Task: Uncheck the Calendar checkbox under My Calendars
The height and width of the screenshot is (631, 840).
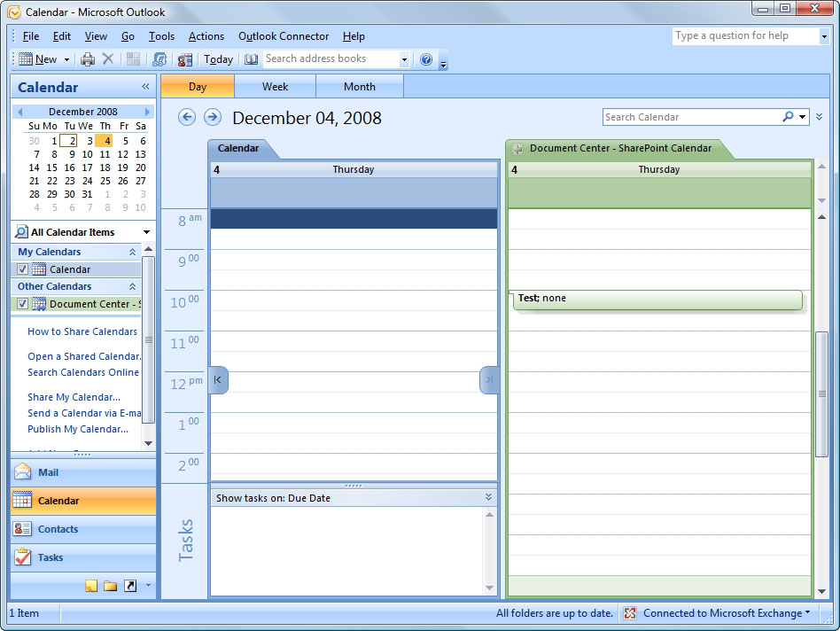Action: click(x=23, y=269)
